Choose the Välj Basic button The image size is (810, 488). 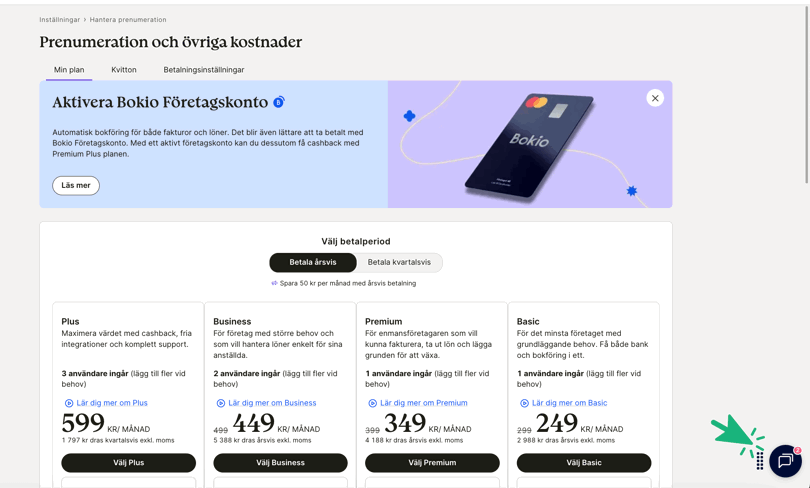(584, 463)
